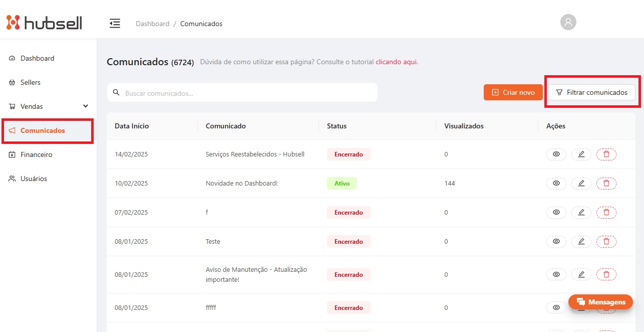Edit the 'Novidade no Dashboard!' comunicado
The width and height of the screenshot is (644, 332).
(x=581, y=184)
